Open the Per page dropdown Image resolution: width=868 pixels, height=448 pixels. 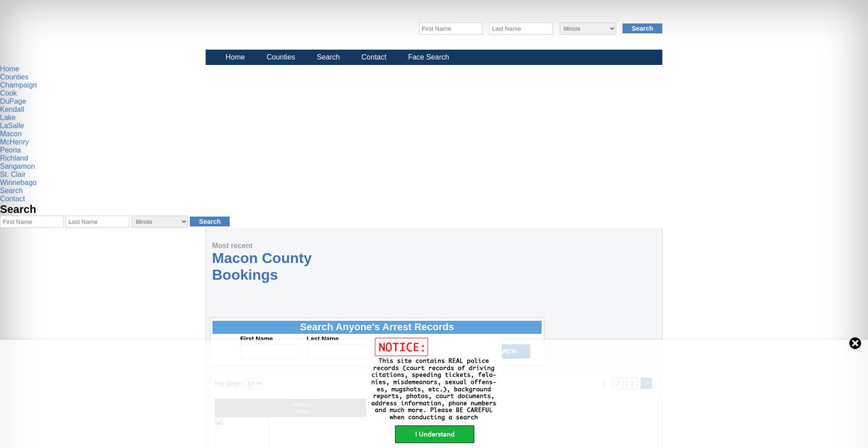click(253, 384)
